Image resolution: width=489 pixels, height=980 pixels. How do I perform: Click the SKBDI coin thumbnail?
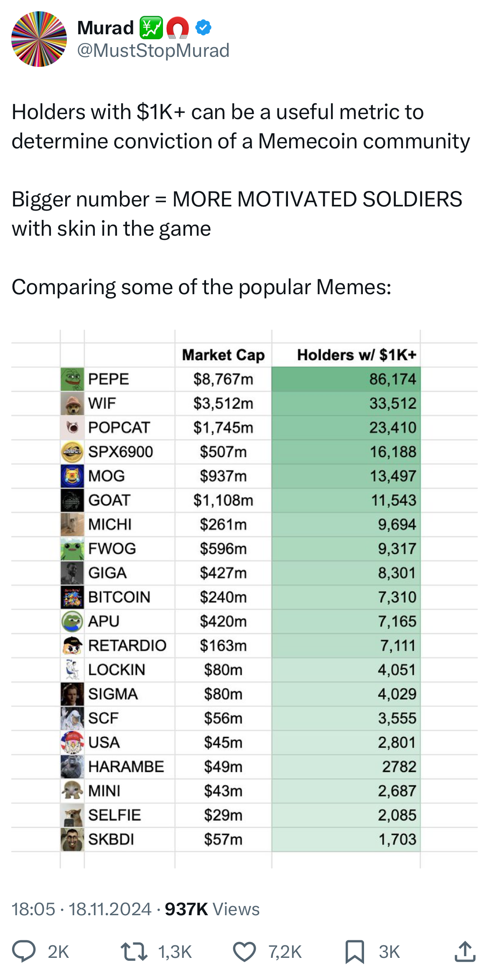click(72, 840)
